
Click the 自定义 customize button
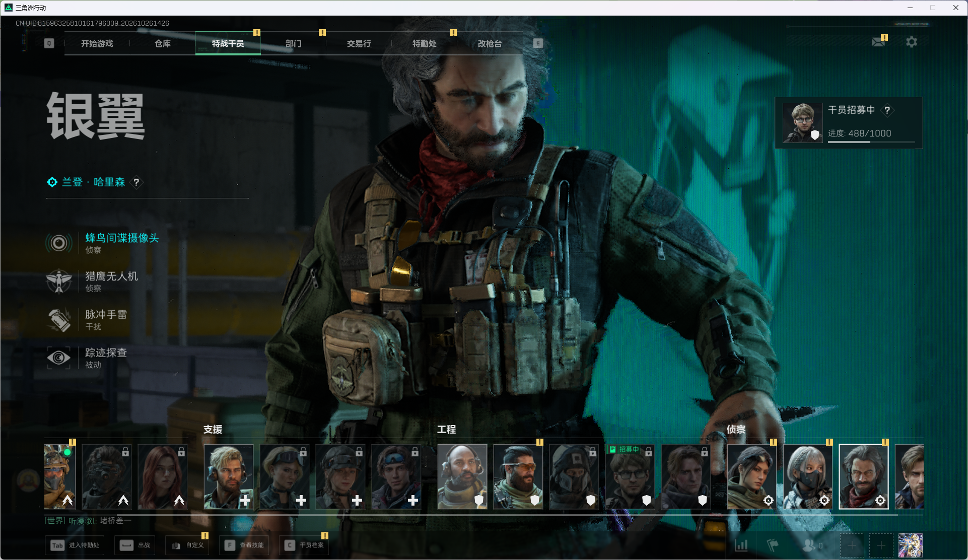pyautogui.click(x=187, y=545)
